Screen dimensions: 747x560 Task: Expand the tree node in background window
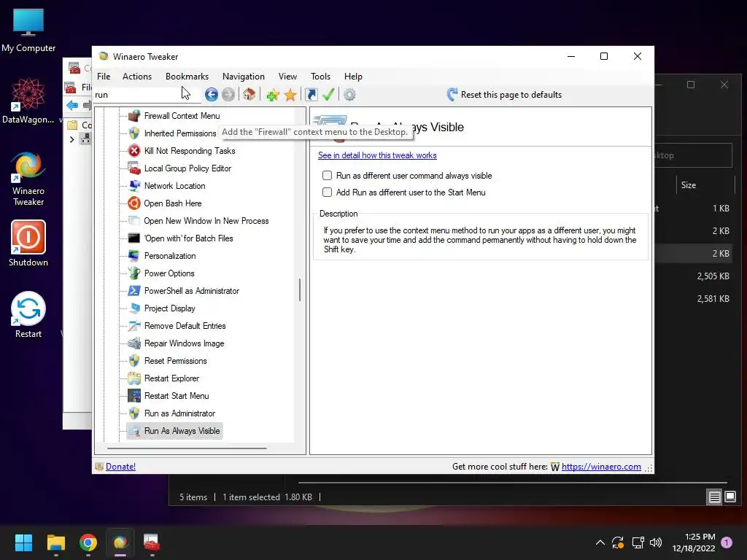(x=71, y=139)
